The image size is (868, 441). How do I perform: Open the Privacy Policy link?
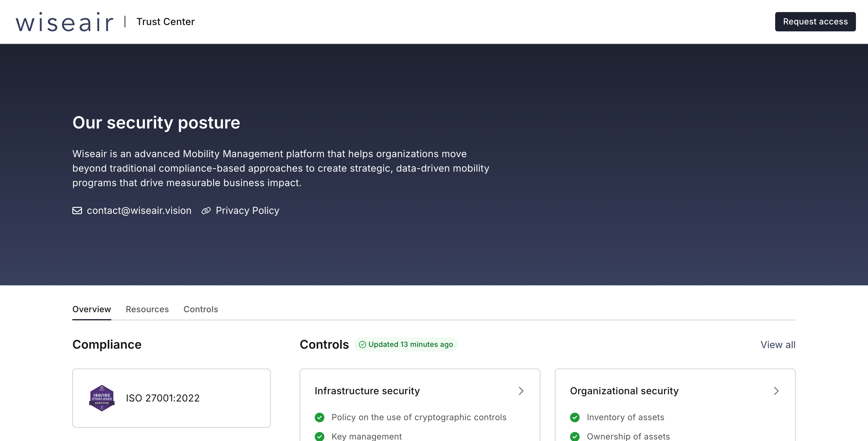click(248, 211)
